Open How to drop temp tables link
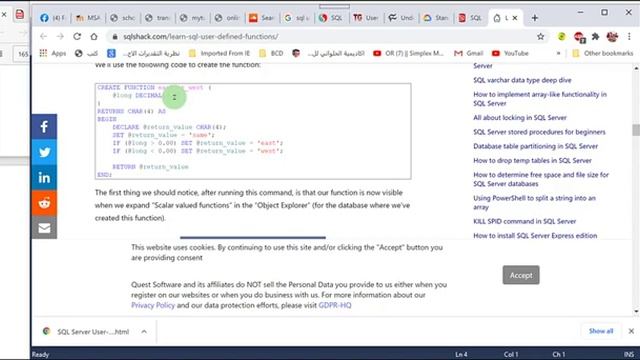Screen dimensions: 640x360 (532, 160)
